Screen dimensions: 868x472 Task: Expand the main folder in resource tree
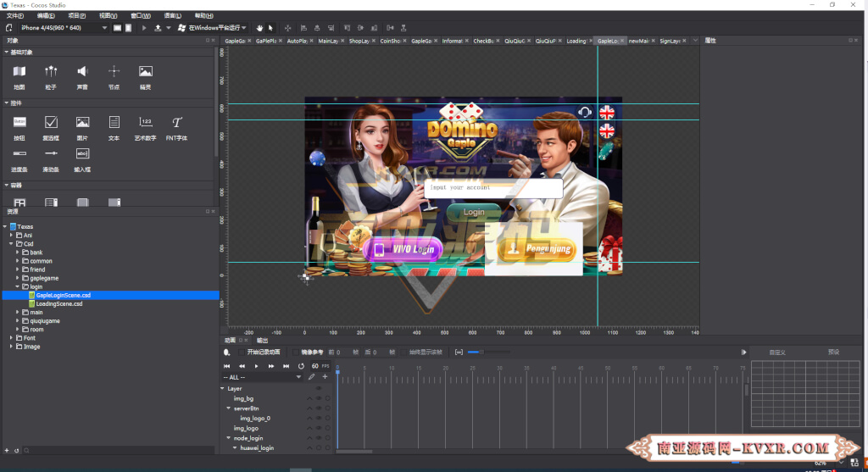click(18, 312)
